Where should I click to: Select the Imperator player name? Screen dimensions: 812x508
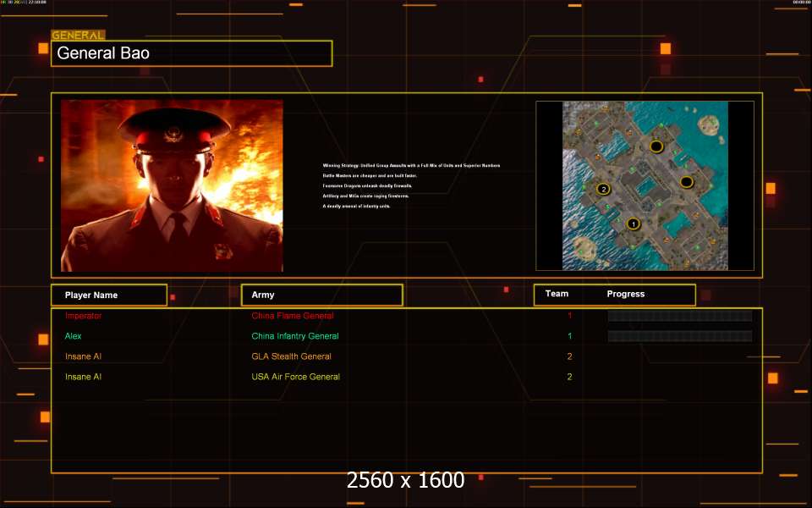pyautogui.click(x=83, y=316)
